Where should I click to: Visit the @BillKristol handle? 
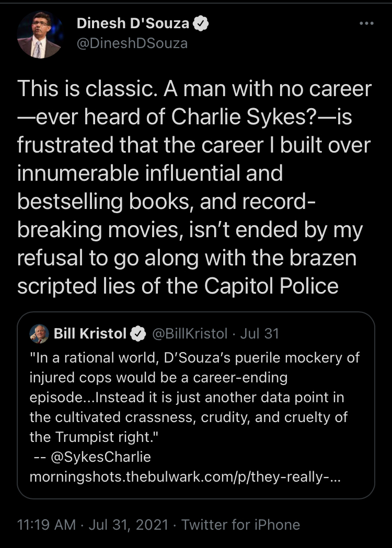click(x=190, y=333)
